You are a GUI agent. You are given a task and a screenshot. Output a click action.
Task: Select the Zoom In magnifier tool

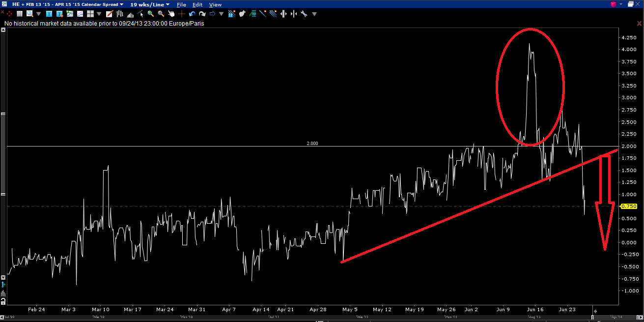(x=151, y=14)
